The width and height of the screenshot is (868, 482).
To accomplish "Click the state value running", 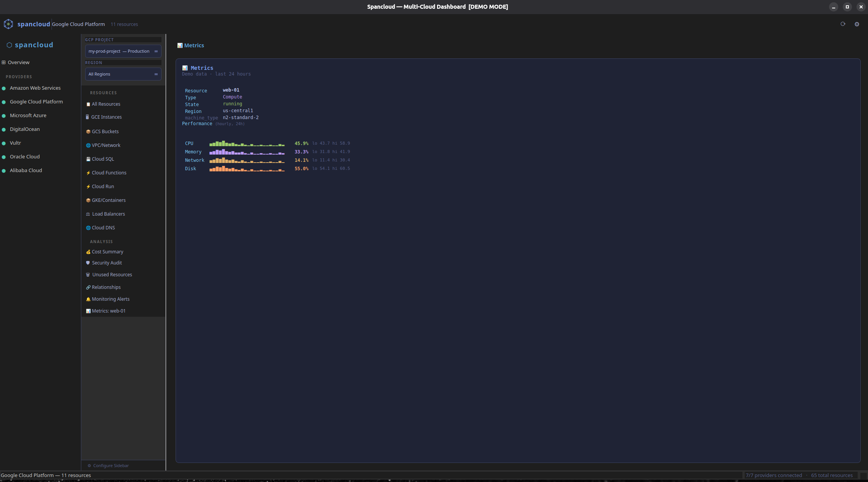I will coord(232,104).
